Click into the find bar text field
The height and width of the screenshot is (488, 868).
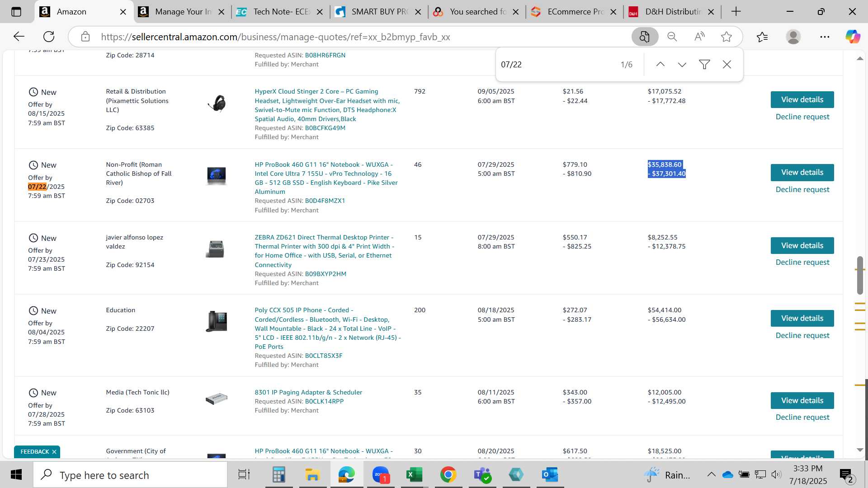556,65
